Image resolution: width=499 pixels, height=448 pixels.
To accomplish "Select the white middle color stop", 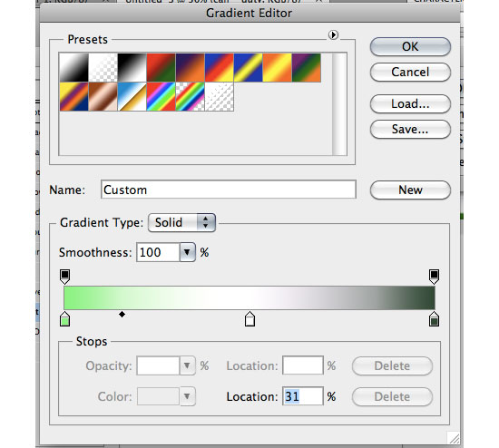I will [249, 319].
